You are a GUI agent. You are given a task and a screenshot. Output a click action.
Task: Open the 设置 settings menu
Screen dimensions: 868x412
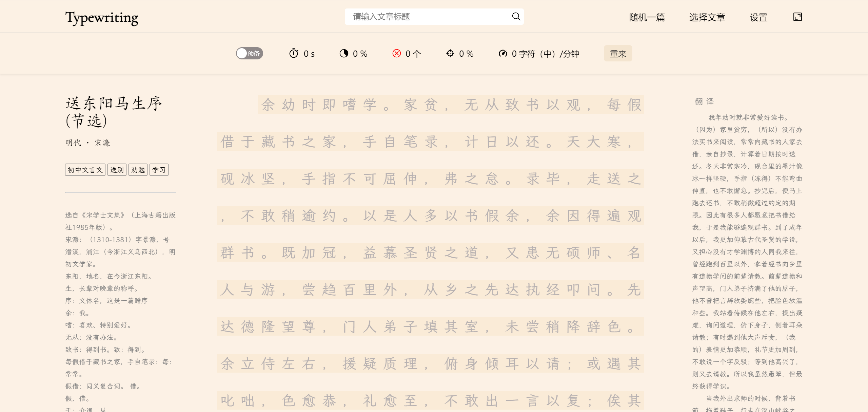758,17
